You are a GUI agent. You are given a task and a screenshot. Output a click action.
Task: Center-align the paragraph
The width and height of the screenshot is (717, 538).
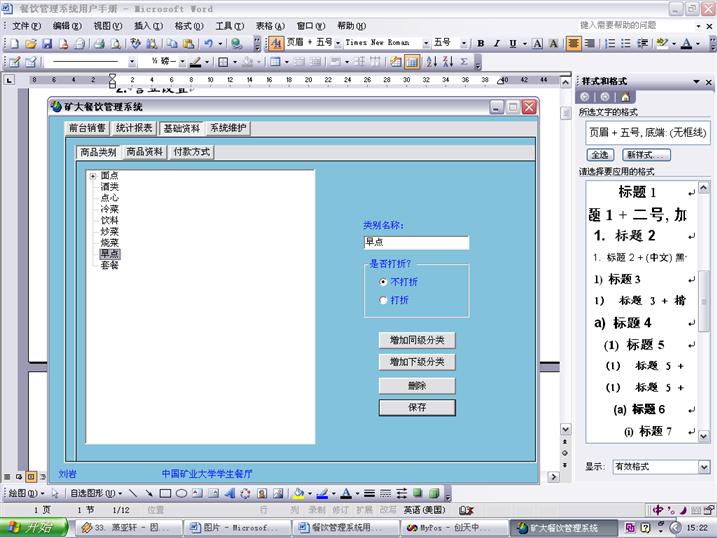(573, 43)
